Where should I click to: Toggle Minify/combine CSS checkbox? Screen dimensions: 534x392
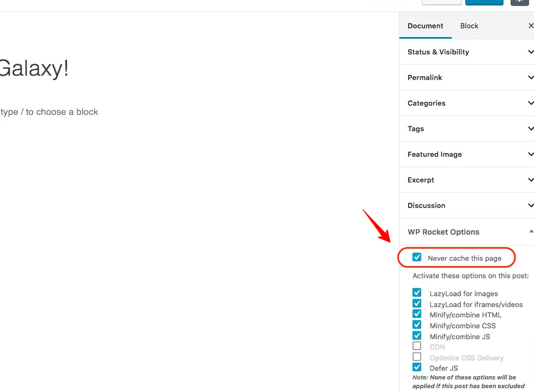[x=417, y=324]
